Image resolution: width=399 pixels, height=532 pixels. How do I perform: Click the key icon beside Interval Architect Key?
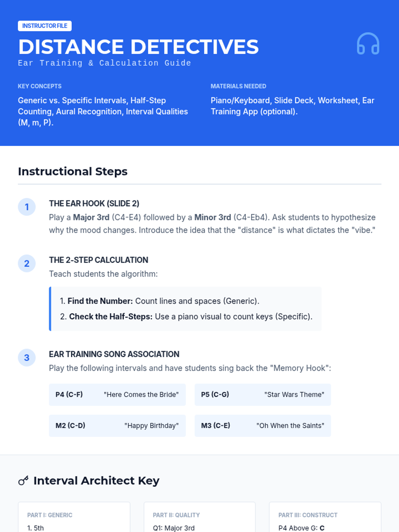coord(23,480)
